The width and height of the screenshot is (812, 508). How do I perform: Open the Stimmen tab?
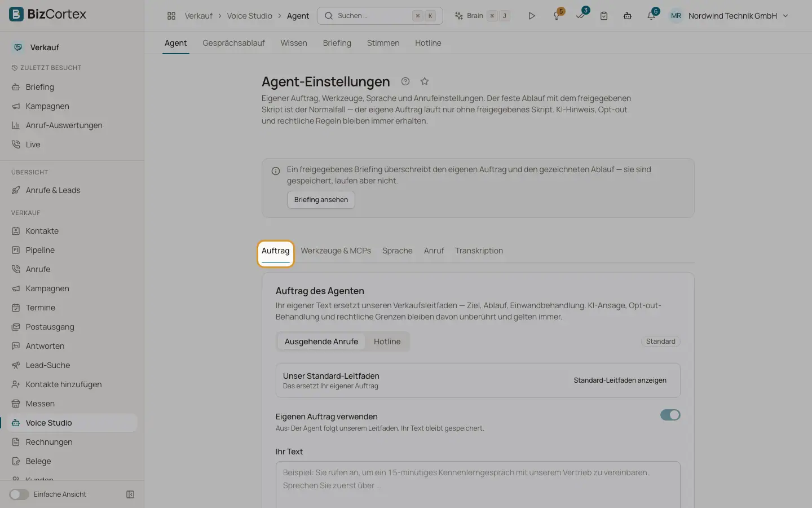pyautogui.click(x=383, y=43)
